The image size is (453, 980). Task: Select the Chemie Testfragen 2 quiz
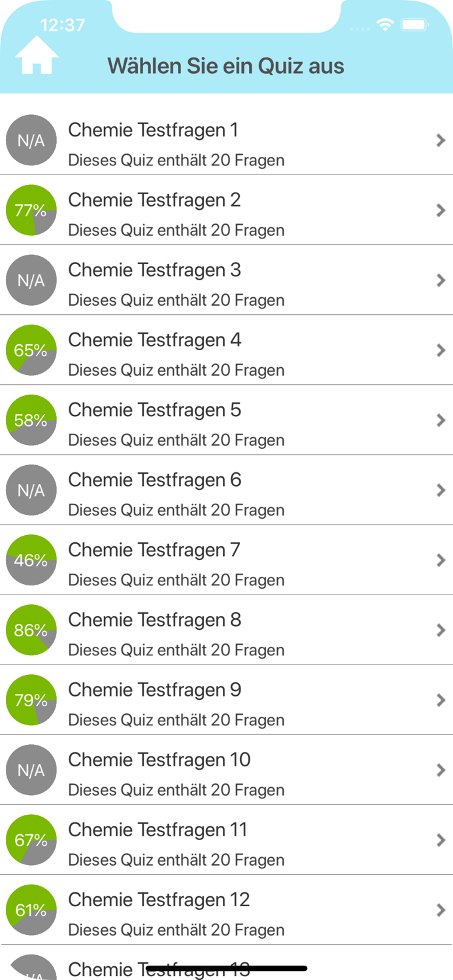coord(196,210)
